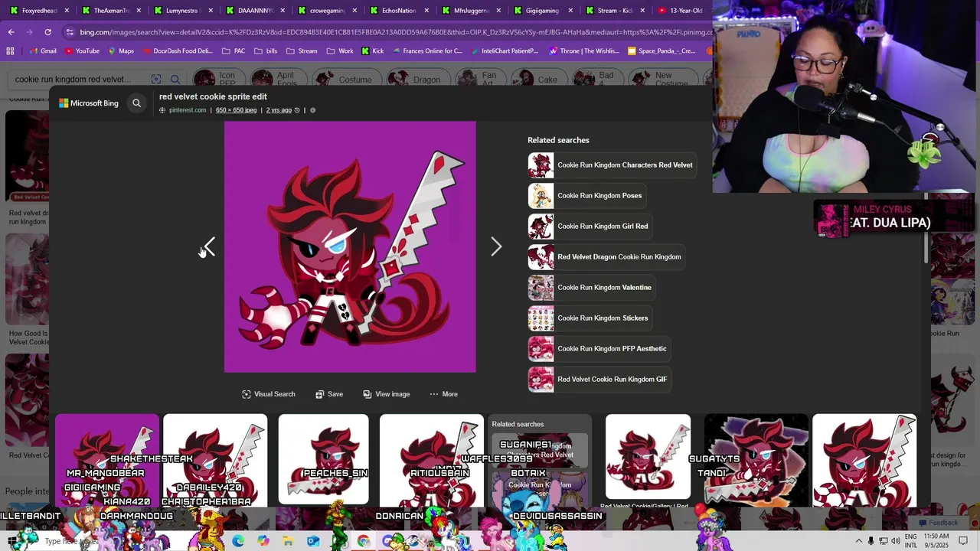Image resolution: width=980 pixels, height=551 pixels.
Task: Open related search Cookie Run Kingdom Stickers
Action: (x=589, y=318)
